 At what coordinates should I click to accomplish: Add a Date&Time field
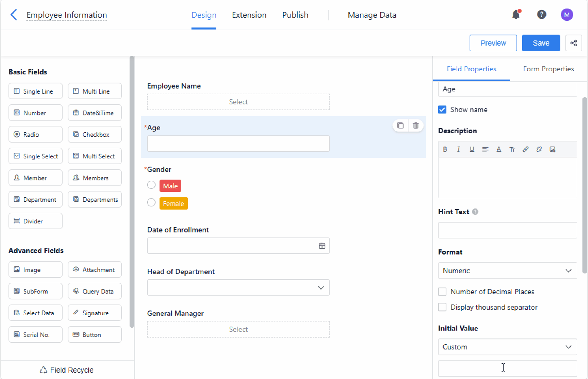pos(95,113)
